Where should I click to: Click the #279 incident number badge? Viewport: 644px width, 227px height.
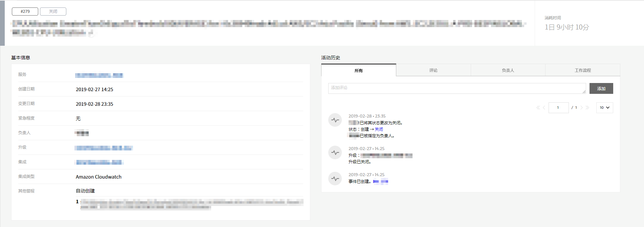tap(25, 12)
